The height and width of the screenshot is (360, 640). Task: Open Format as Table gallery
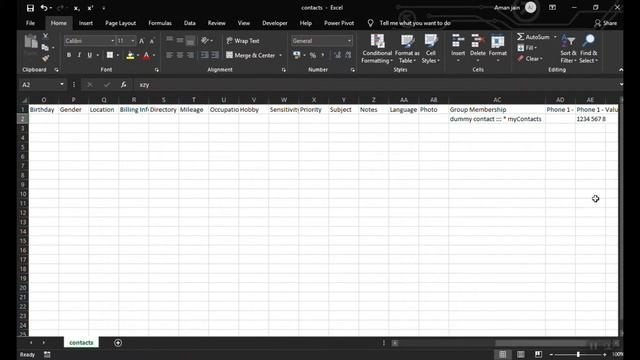tap(407, 49)
